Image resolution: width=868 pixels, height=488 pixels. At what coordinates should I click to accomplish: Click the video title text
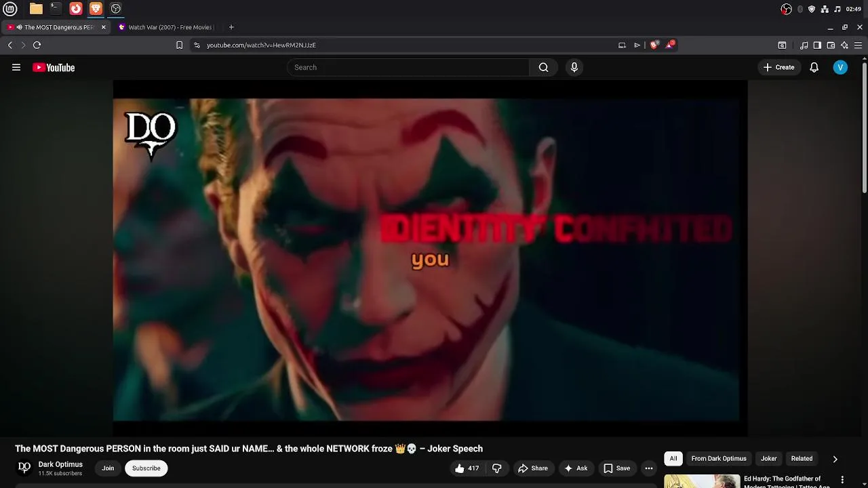(249, 449)
